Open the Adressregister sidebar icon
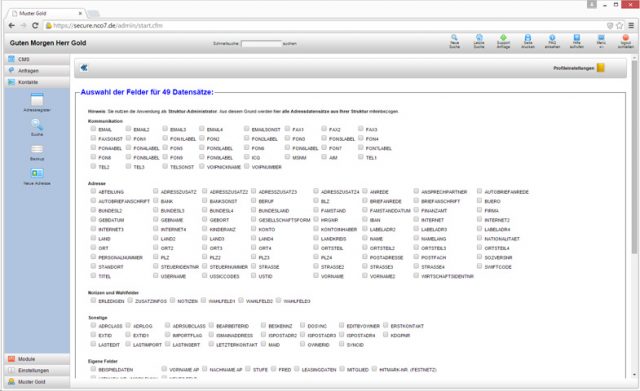Image resolution: width=640 pixels, height=391 pixels. pyautogui.click(x=37, y=100)
